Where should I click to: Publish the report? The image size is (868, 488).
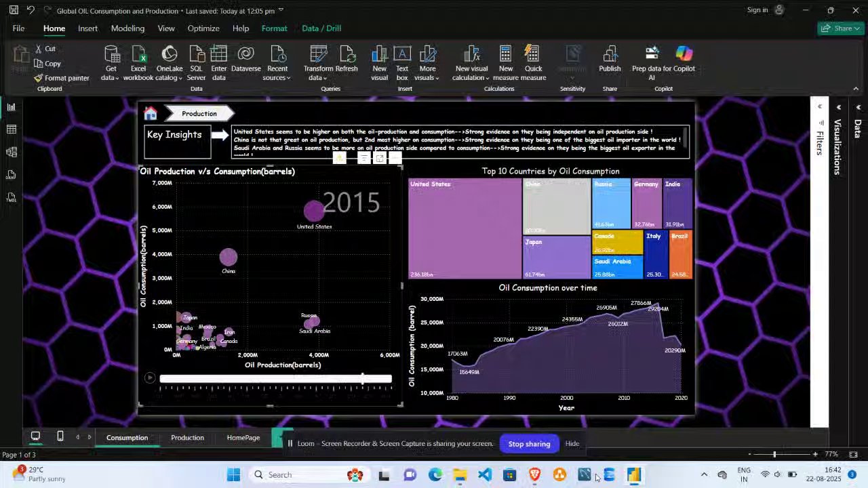pos(610,59)
